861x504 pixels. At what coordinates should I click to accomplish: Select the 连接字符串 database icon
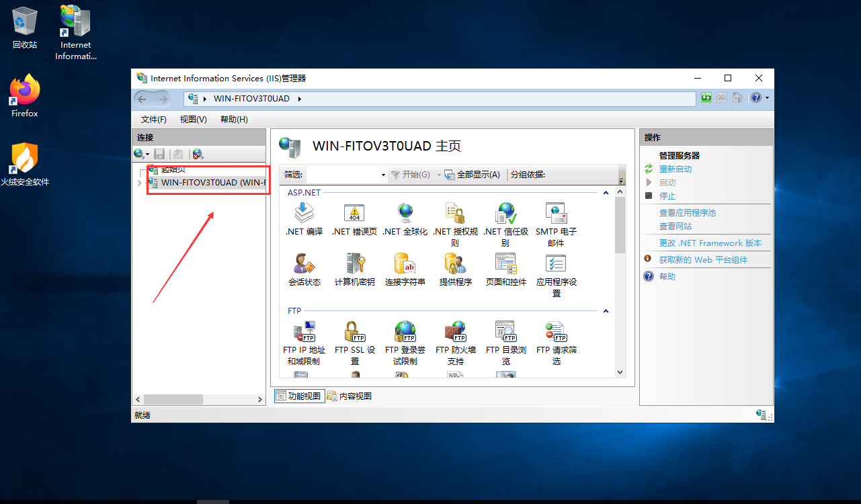coord(405,264)
